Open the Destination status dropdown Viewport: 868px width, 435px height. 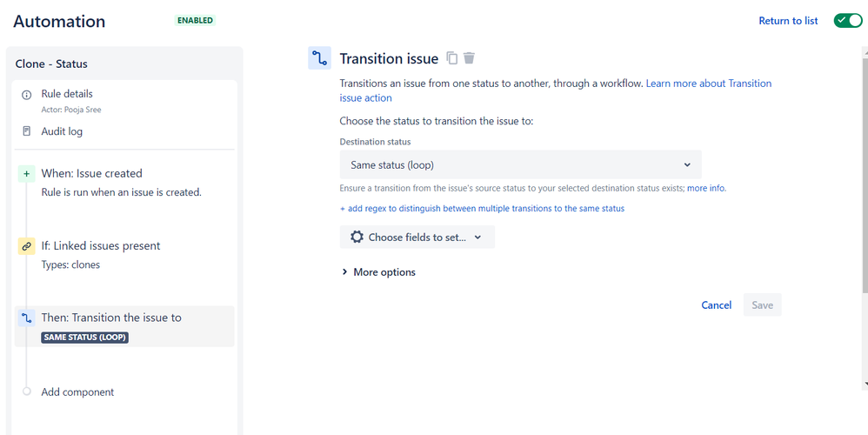click(520, 165)
